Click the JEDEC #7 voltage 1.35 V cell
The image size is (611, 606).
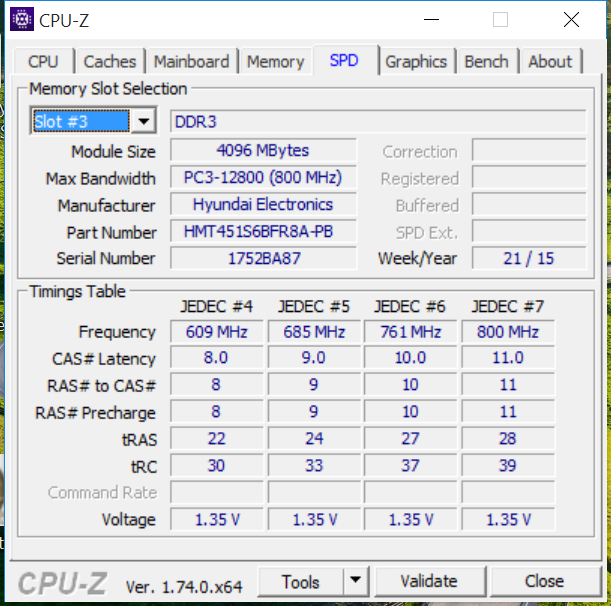[508, 519]
